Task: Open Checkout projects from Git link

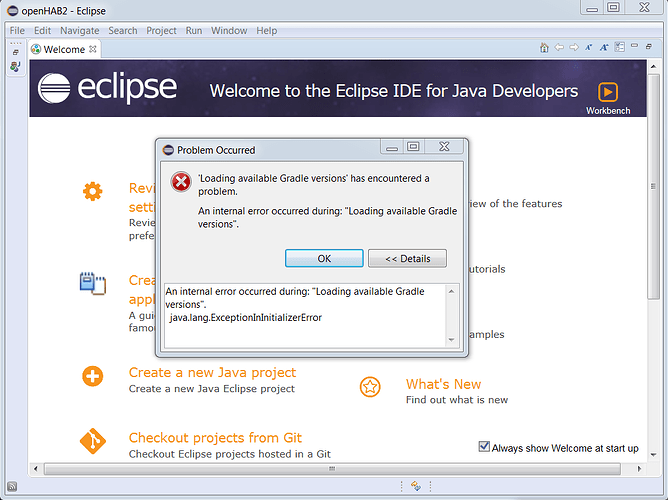Action: coord(215,438)
